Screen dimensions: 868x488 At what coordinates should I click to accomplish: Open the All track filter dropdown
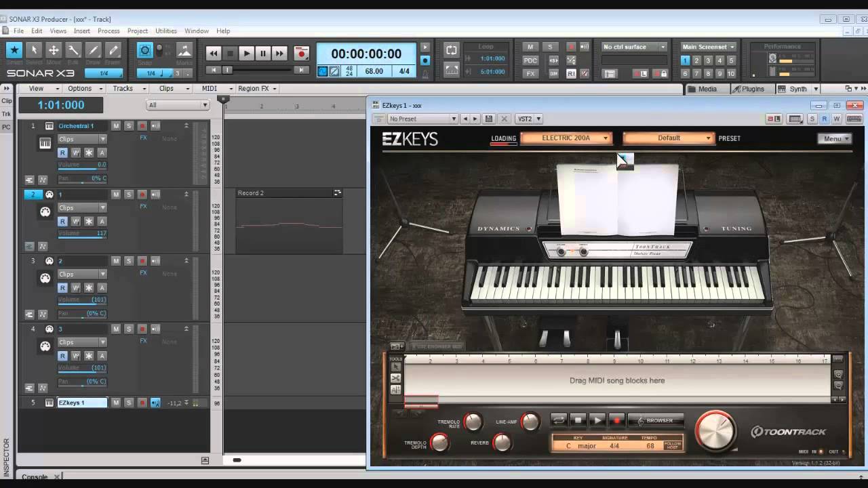click(178, 105)
